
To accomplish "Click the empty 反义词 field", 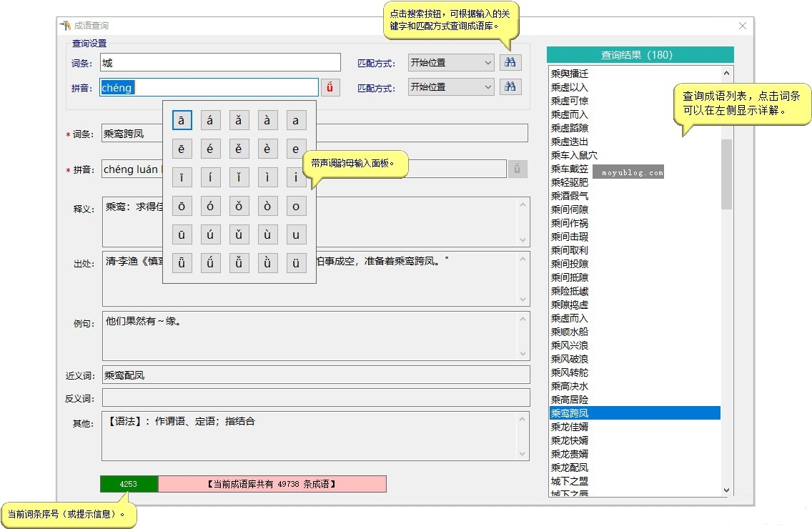I will [x=316, y=398].
